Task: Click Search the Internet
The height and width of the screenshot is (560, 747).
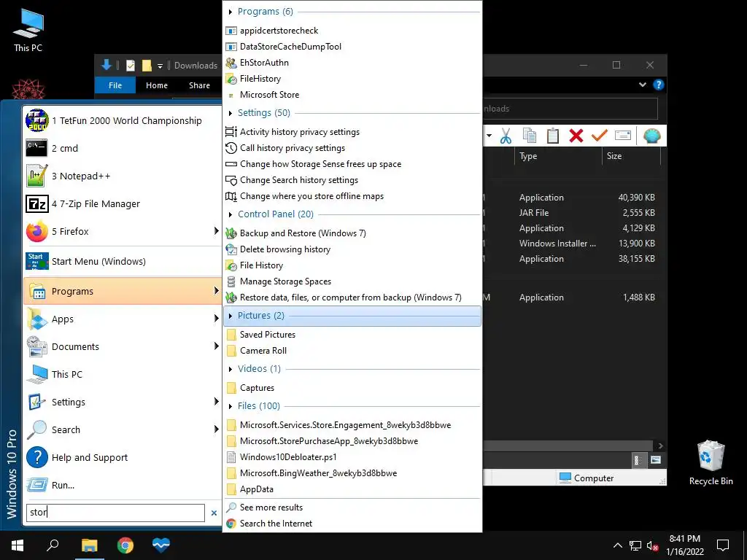Action: click(x=352, y=524)
